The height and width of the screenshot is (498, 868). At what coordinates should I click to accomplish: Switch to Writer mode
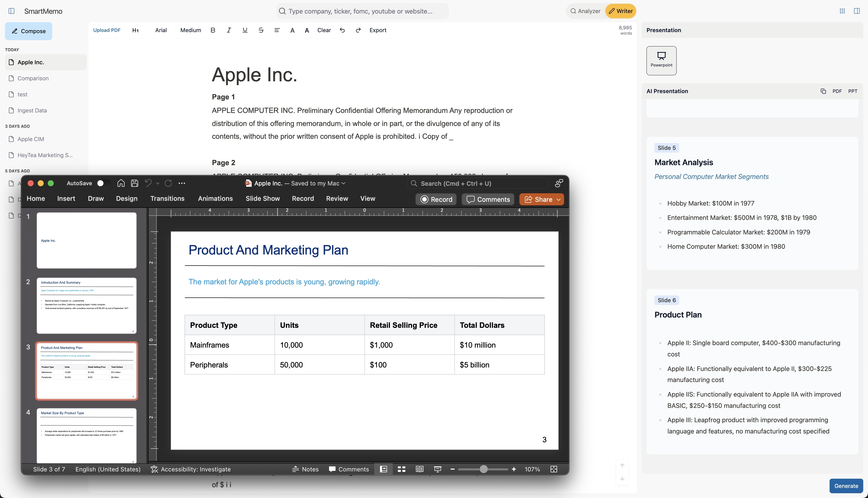click(621, 11)
